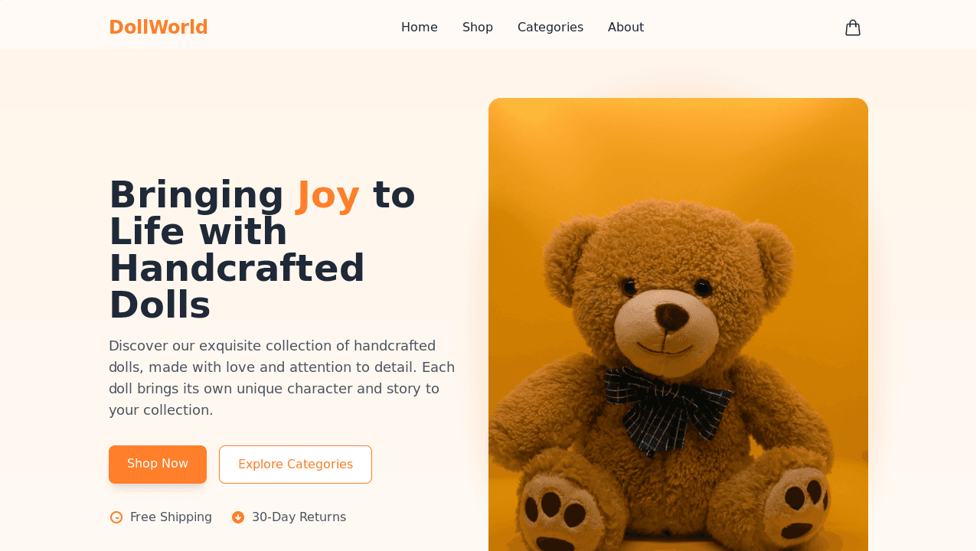The image size is (980, 551).
Task: Go to the Home nav link
Action: pos(420,28)
